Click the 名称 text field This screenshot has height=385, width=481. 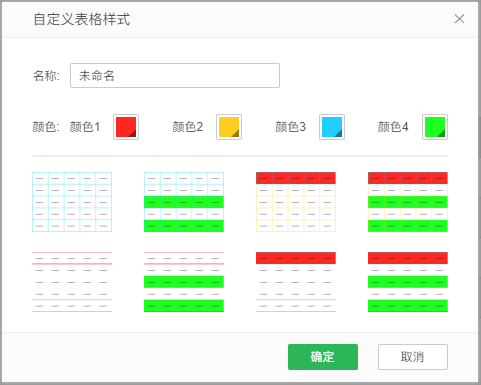[x=175, y=76]
